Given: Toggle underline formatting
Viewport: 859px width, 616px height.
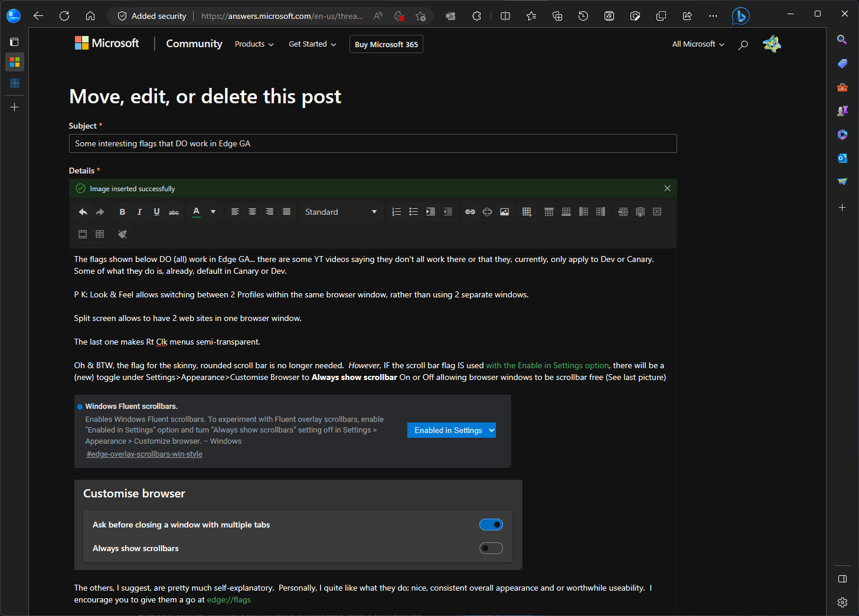Looking at the screenshot, I should tap(156, 212).
